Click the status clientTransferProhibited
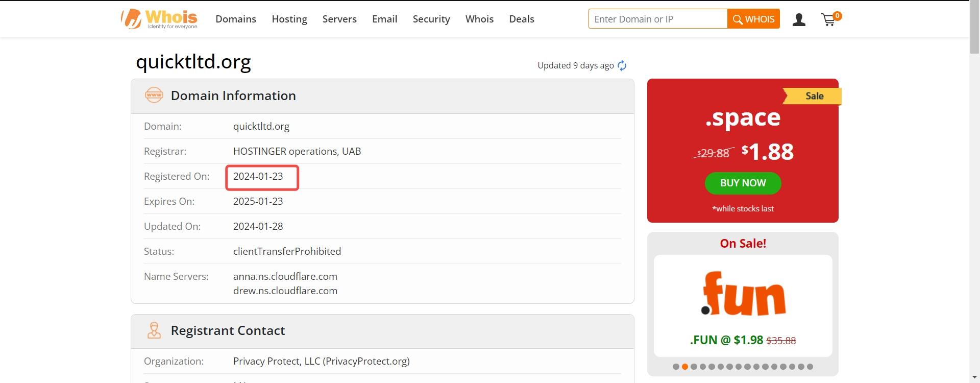 (x=287, y=251)
